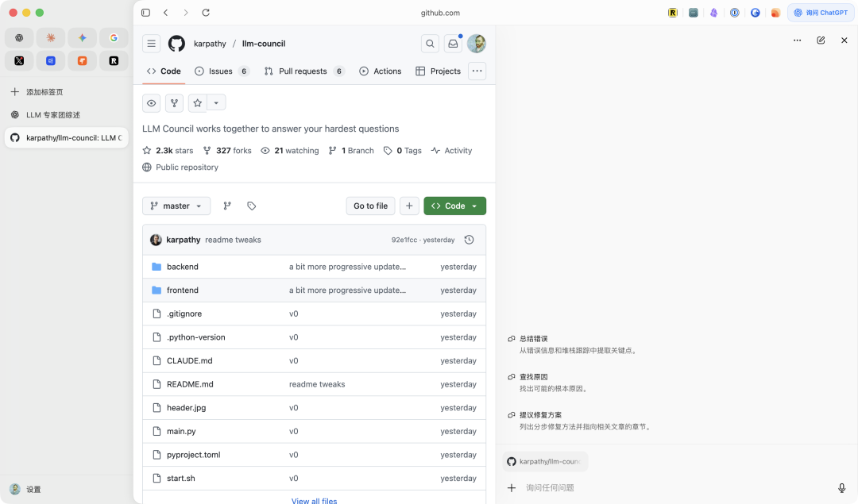The height and width of the screenshot is (504, 858).
Task: Open the Actions tab
Action: (381, 71)
